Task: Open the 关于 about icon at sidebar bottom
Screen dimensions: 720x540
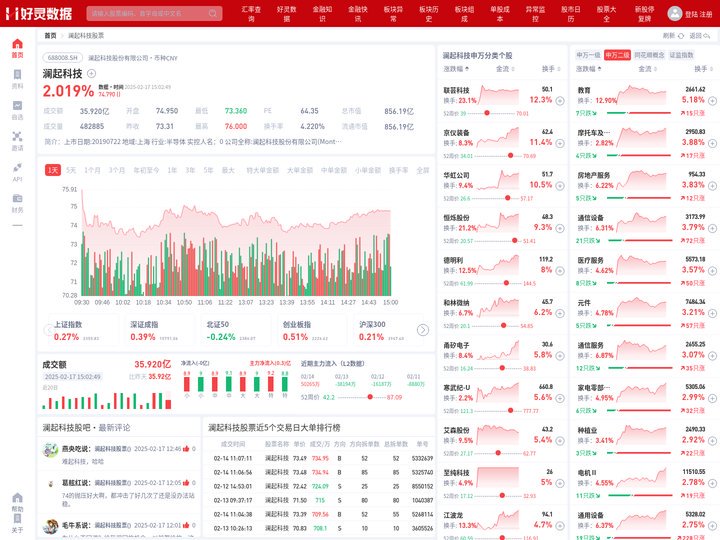Action: point(17,523)
